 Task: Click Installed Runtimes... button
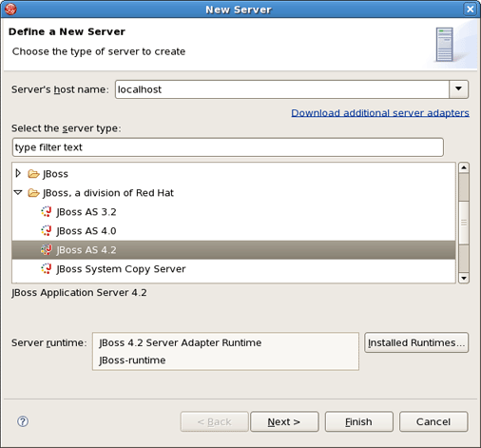(416, 342)
